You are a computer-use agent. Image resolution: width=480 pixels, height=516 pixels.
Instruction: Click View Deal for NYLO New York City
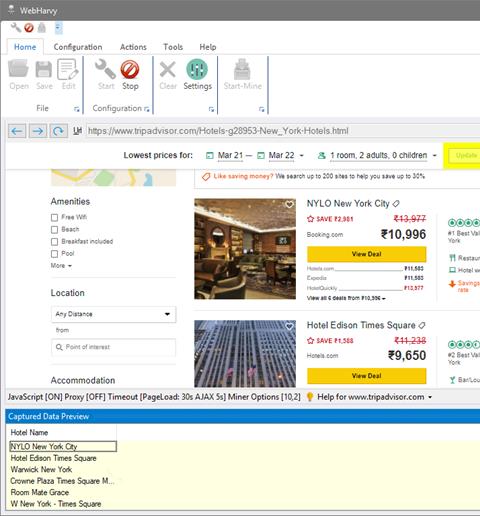(x=367, y=254)
